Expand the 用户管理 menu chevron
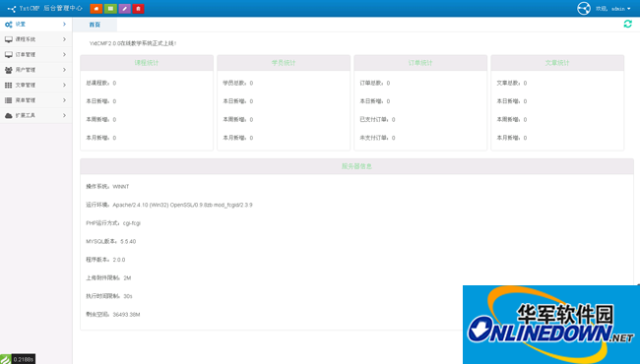The width and height of the screenshot is (640, 364). point(64,70)
